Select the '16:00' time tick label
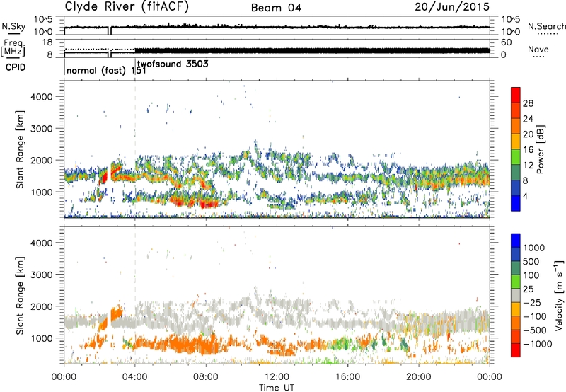Viewport: 566px width, 392px height. [x=347, y=377]
